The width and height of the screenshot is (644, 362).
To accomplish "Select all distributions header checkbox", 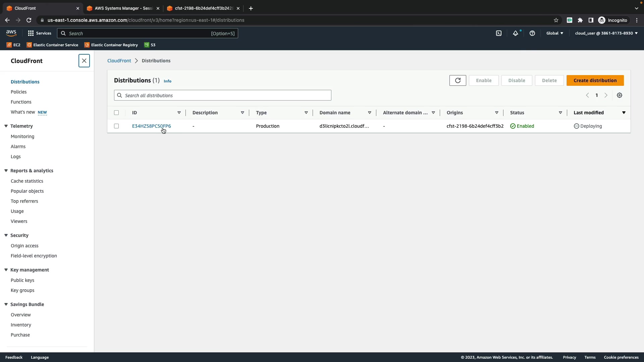I will tap(116, 113).
